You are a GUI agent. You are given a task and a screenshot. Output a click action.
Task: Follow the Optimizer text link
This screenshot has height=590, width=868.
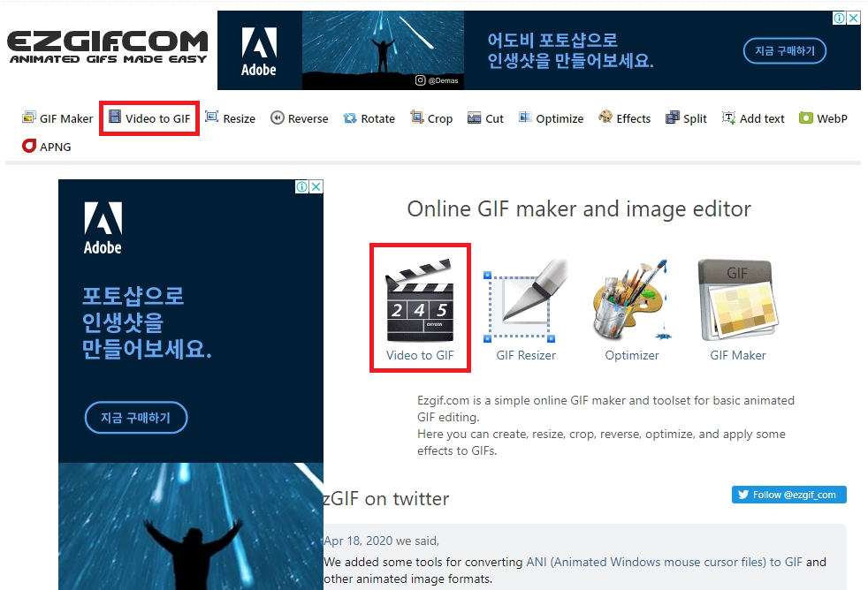[632, 355]
